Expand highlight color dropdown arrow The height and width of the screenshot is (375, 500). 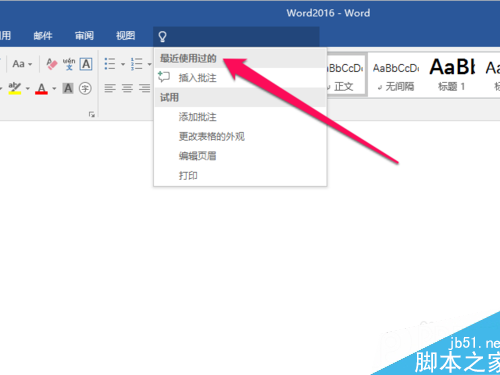point(28,89)
